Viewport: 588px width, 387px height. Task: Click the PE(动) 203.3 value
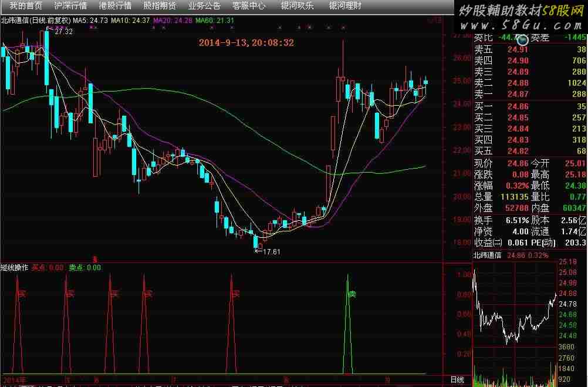tap(575, 243)
